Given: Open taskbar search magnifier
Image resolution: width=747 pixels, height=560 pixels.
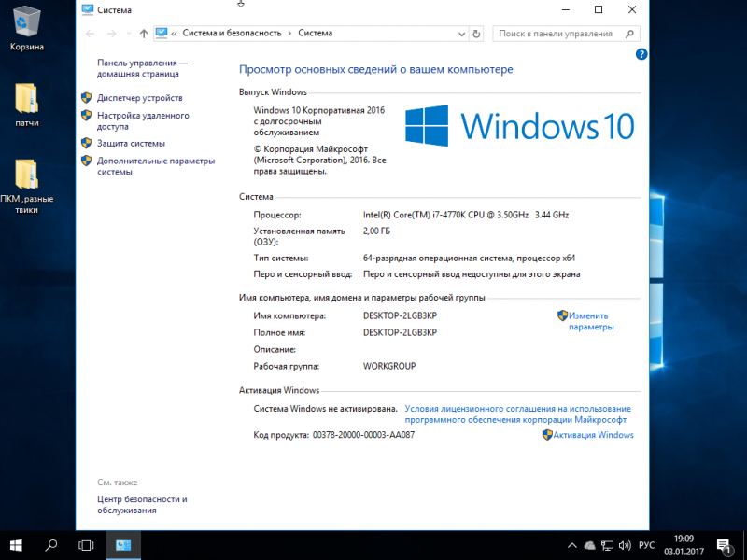Looking at the screenshot, I should [x=50, y=545].
